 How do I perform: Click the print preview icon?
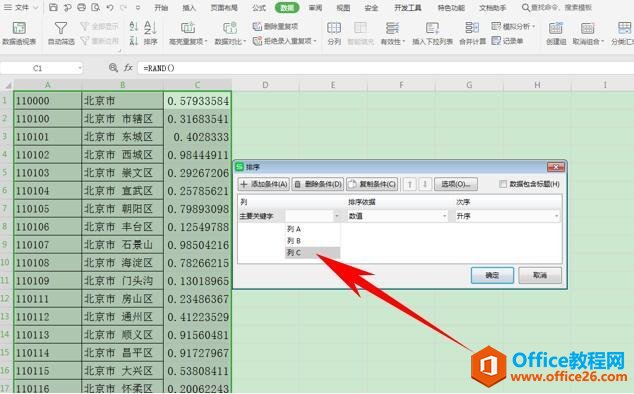95,7
